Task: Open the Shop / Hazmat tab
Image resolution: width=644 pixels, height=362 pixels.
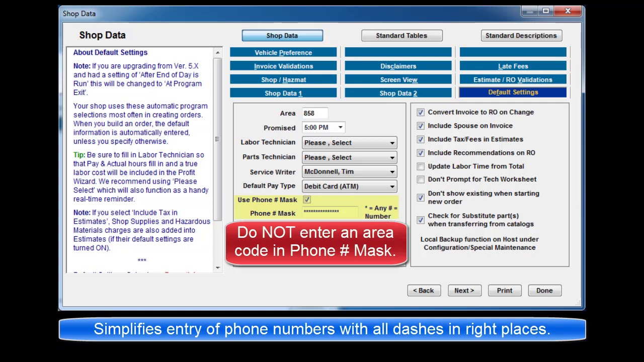Action: pyautogui.click(x=283, y=80)
